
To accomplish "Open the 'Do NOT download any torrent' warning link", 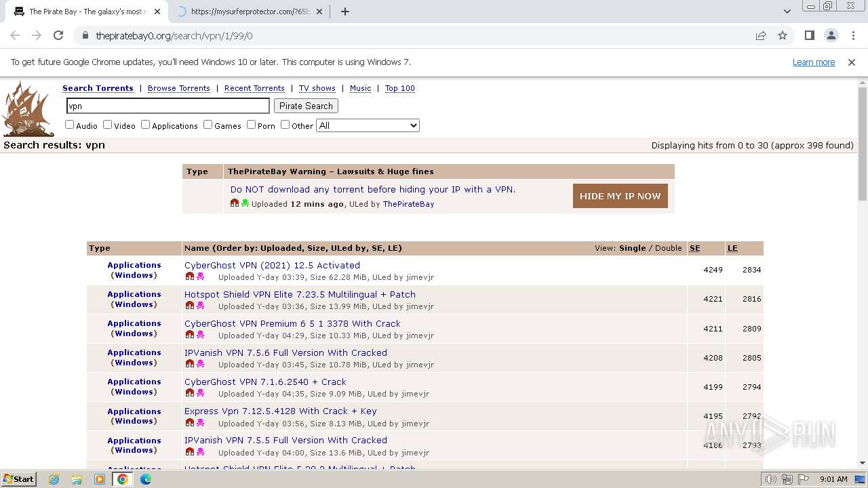I will [x=373, y=190].
